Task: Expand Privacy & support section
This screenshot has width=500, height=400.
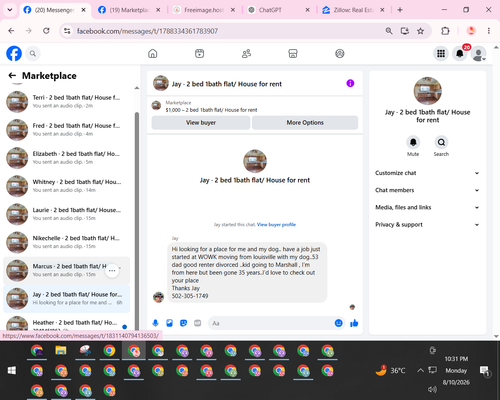Action: point(427,225)
